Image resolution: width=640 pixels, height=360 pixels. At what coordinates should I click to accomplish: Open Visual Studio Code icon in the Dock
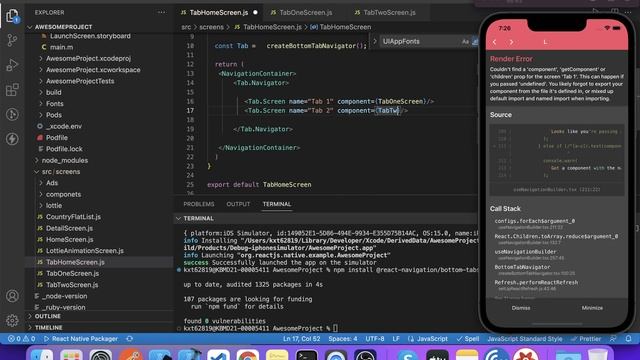218,354
